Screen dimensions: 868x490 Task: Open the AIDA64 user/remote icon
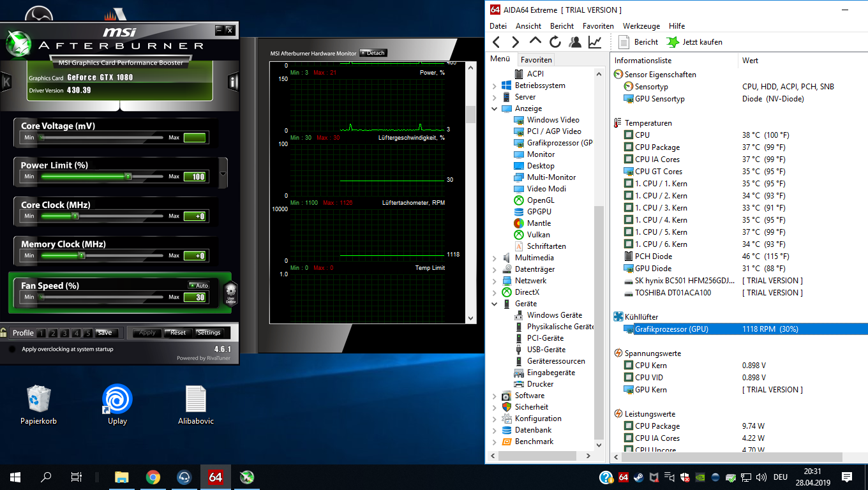click(x=575, y=42)
